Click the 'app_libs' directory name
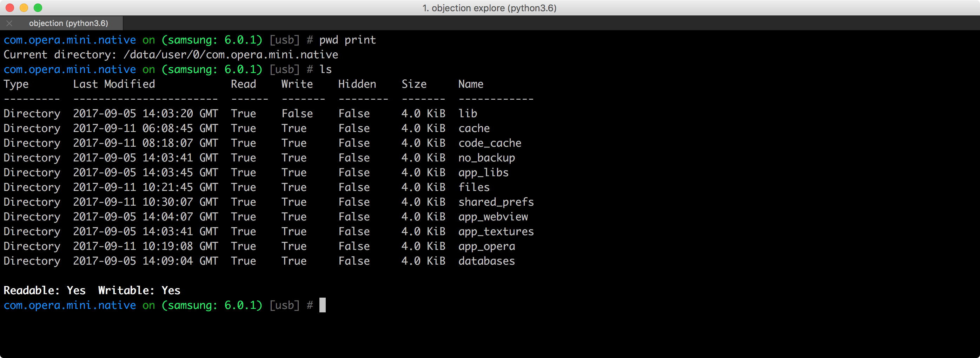 point(483,173)
